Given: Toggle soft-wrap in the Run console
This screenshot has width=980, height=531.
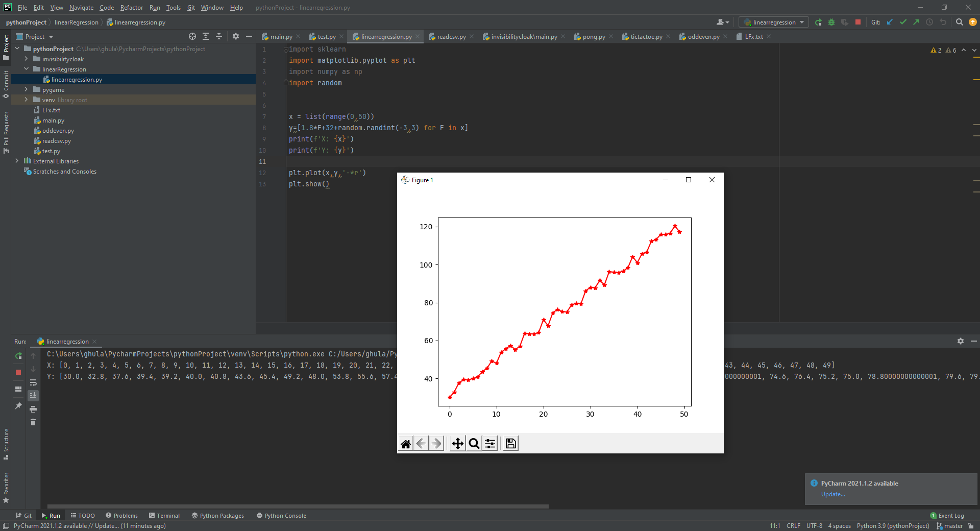Looking at the screenshot, I should pyautogui.click(x=33, y=382).
